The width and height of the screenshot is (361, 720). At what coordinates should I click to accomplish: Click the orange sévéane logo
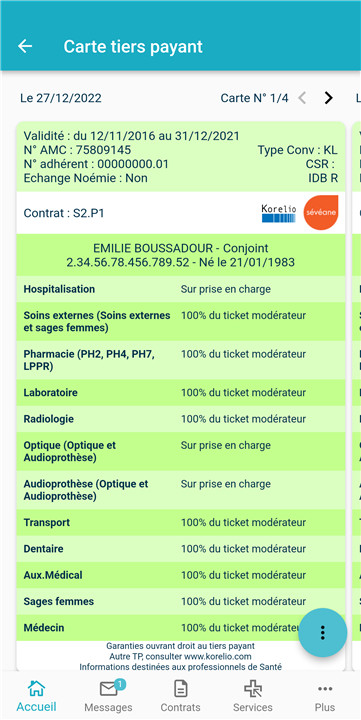321,212
